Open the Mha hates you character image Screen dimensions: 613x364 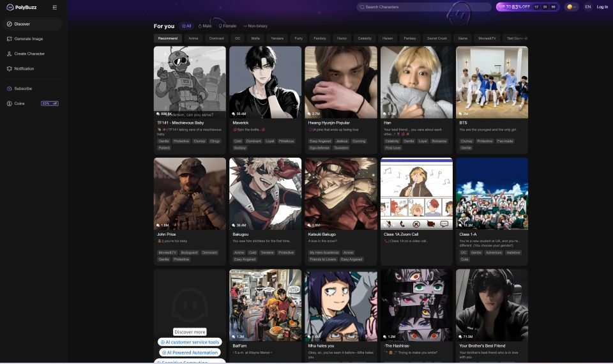point(341,305)
